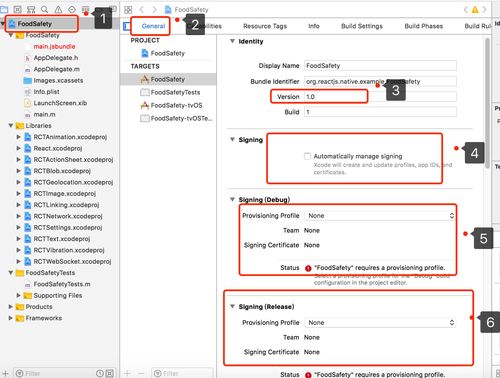
Task: Collapse the FoodSafetyTests group
Action: [x=11, y=273]
